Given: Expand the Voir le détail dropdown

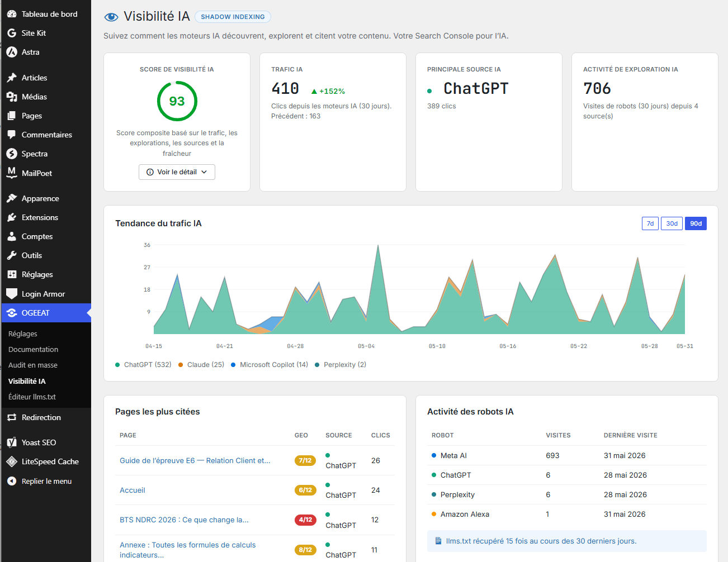Looking at the screenshot, I should coord(177,172).
